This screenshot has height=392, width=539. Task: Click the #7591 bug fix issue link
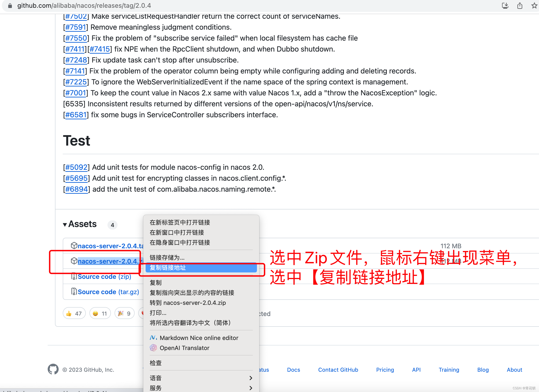(x=76, y=27)
